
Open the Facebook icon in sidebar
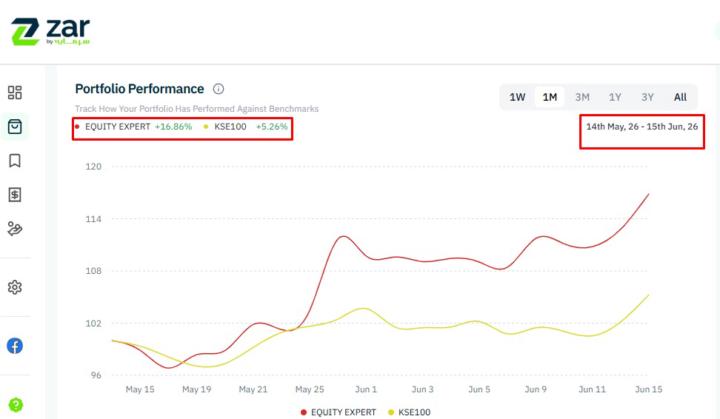[15, 345]
